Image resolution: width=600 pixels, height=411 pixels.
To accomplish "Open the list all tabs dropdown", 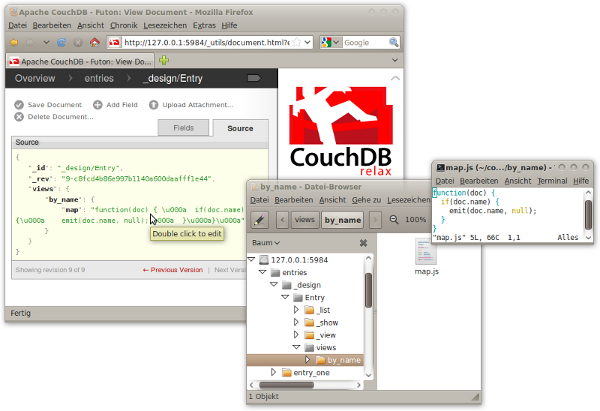I will click(395, 60).
